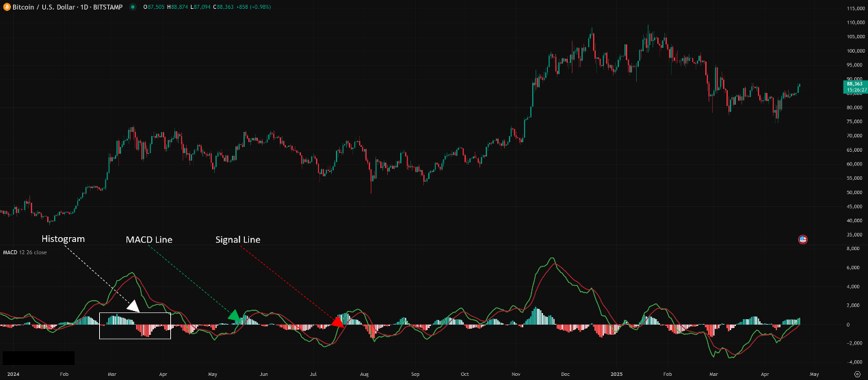The width and height of the screenshot is (868, 380).
Task: Click the 70,000 price scale label
Action: (854, 136)
